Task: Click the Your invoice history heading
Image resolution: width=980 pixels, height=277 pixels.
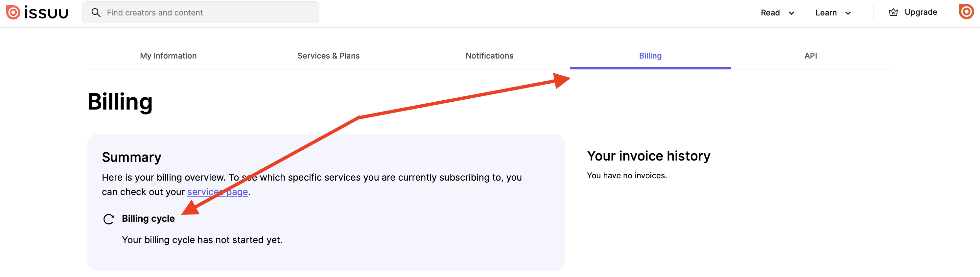Action: coord(648,156)
